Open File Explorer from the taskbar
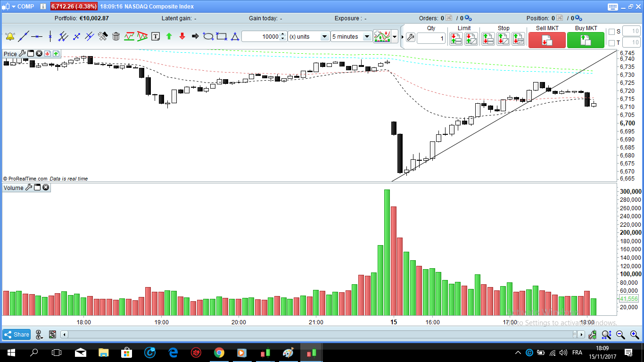The height and width of the screenshot is (362, 644). (x=103, y=352)
